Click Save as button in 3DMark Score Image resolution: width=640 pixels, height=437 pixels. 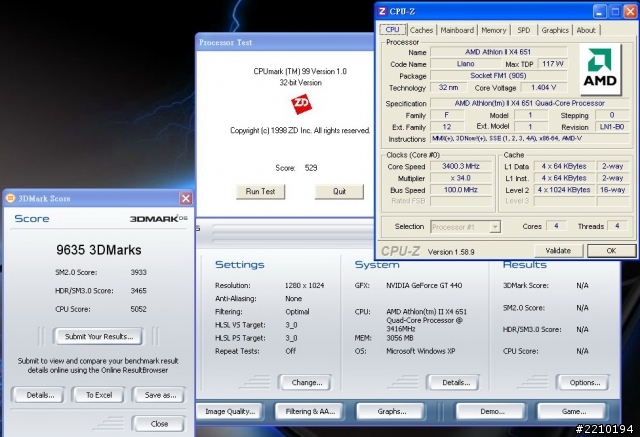[x=160, y=395]
